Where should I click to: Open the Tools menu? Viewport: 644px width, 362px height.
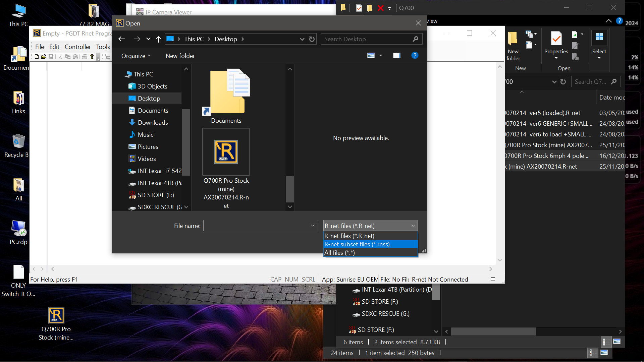point(103,47)
